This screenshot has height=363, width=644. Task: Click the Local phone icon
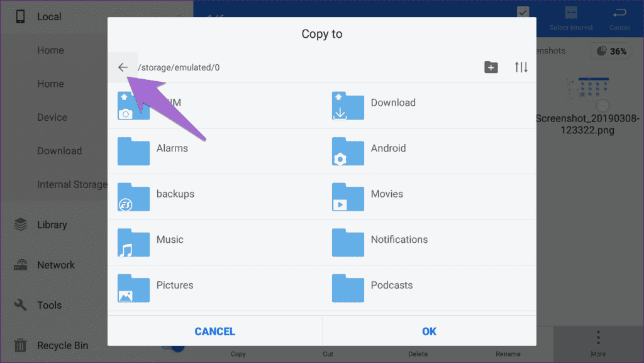click(20, 16)
